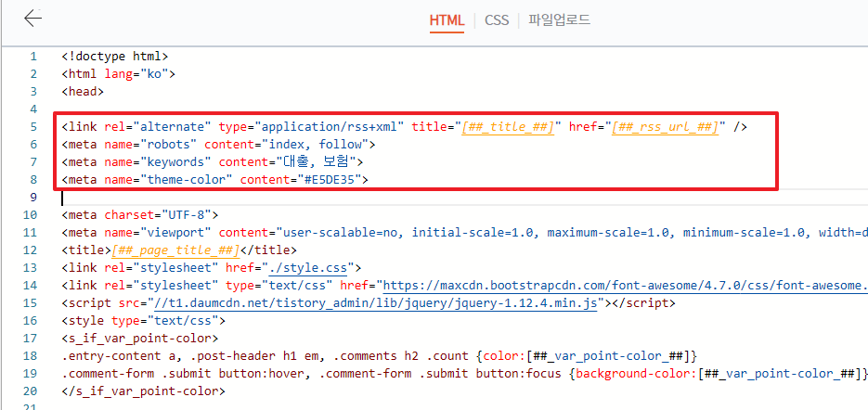Screen dimensions: 868x410
Task: Click the html lang="ko" line
Action: coord(119,74)
